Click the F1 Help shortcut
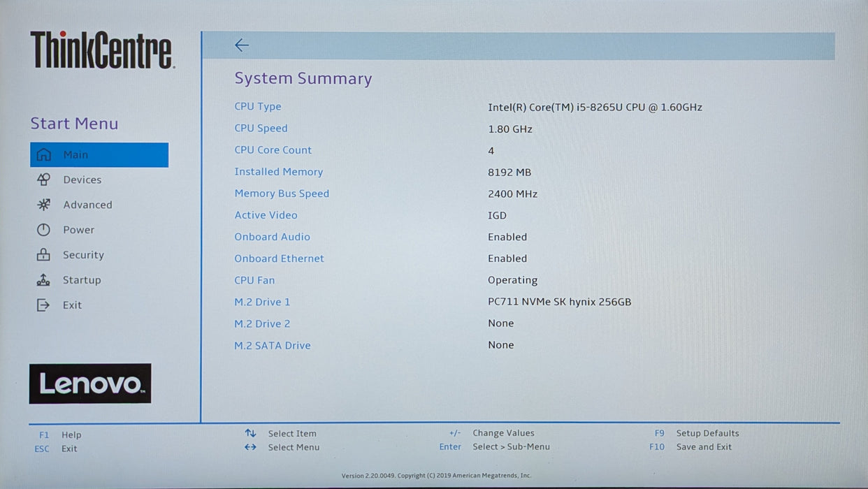 pos(60,435)
